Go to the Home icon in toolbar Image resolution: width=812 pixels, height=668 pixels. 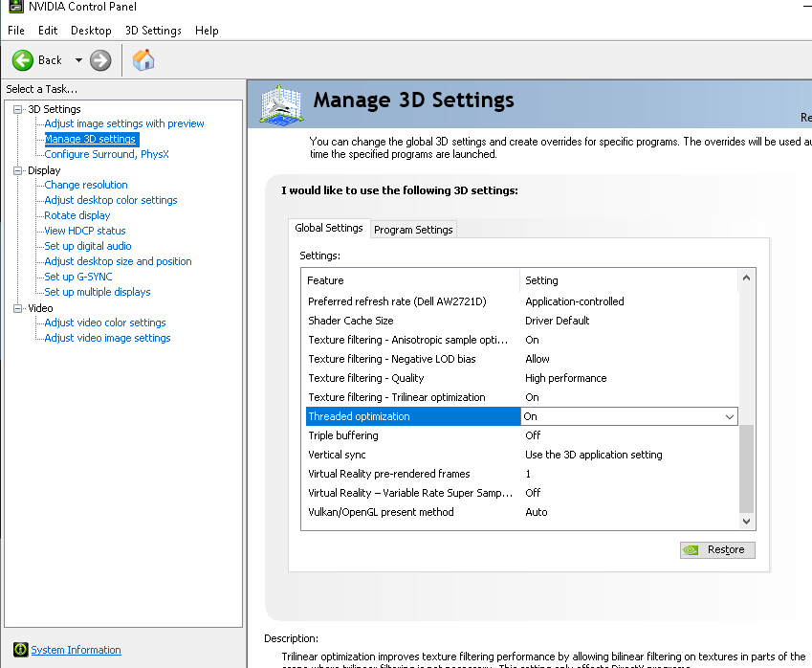pos(143,60)
